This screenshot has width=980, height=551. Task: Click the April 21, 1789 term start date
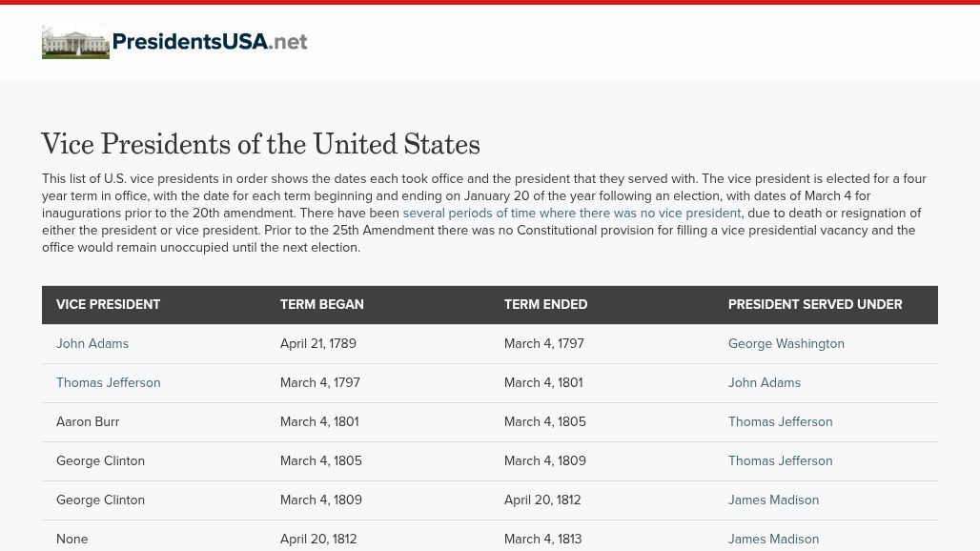317,344
